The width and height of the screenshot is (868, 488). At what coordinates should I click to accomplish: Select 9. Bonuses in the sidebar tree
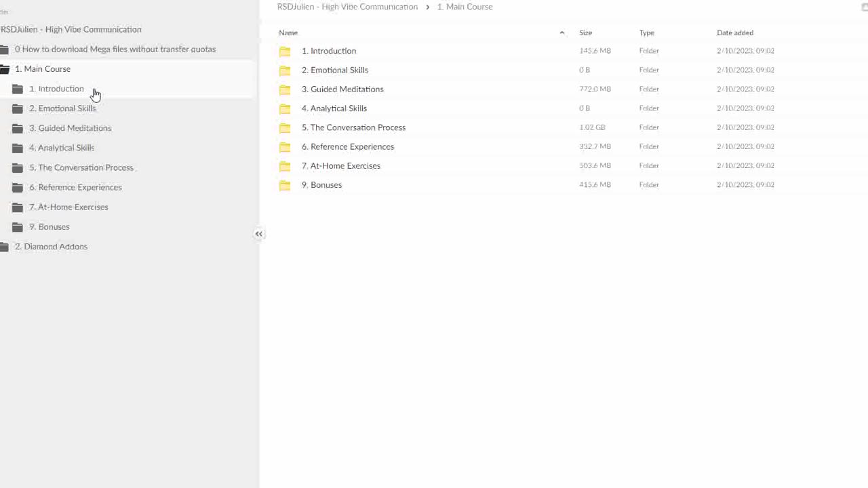tap(50, 226)
